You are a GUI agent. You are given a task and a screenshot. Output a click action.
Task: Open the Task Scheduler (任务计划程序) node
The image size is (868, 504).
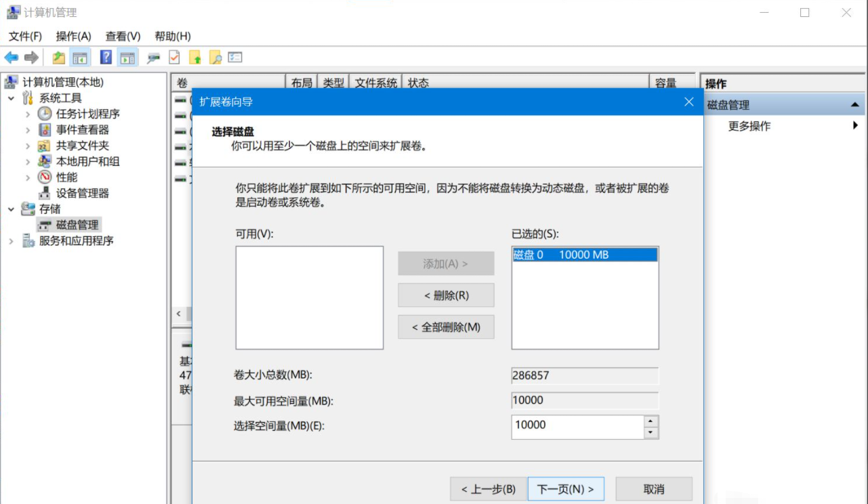(x=87, y=114)
